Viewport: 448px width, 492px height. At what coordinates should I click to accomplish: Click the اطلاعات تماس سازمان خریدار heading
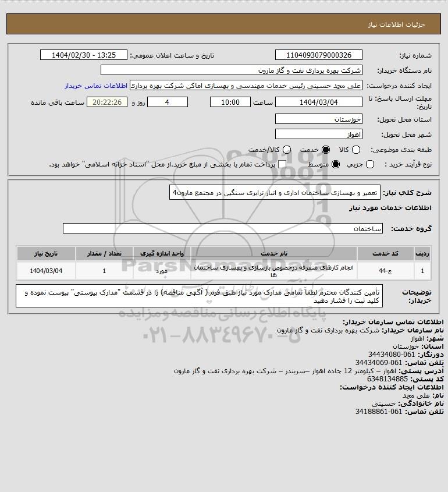coord(393,322)
